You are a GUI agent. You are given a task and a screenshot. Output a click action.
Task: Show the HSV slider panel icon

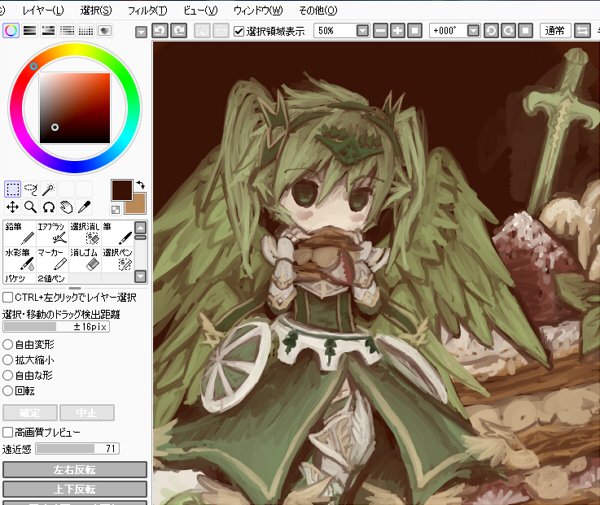(49, 31)
